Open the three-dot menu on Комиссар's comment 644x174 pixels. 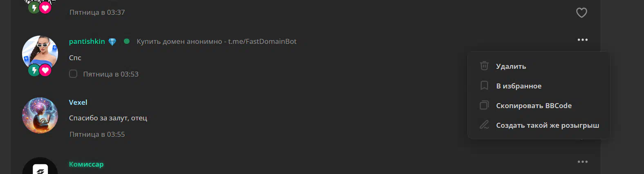[x=583, y=162]
